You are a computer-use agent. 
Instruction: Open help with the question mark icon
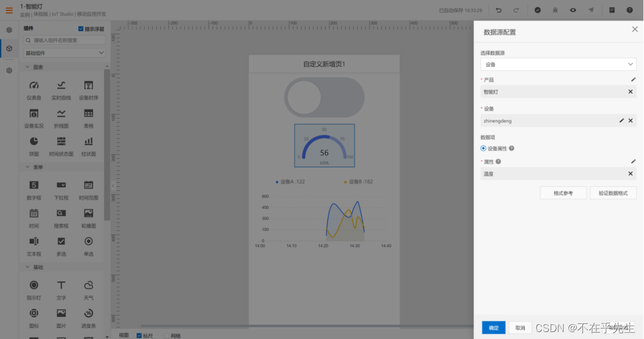click(x=629, y=10)
